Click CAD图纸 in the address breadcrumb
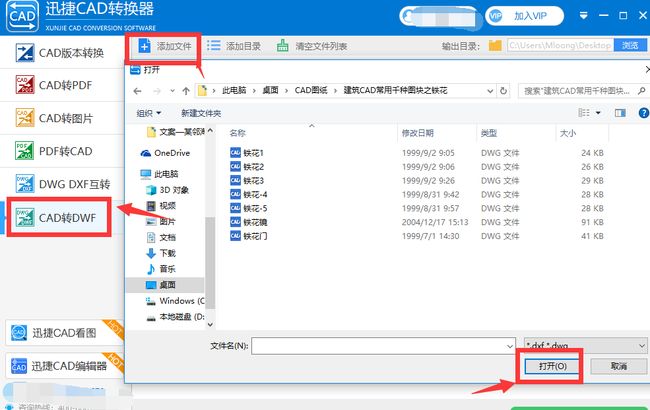 (311, 90)
